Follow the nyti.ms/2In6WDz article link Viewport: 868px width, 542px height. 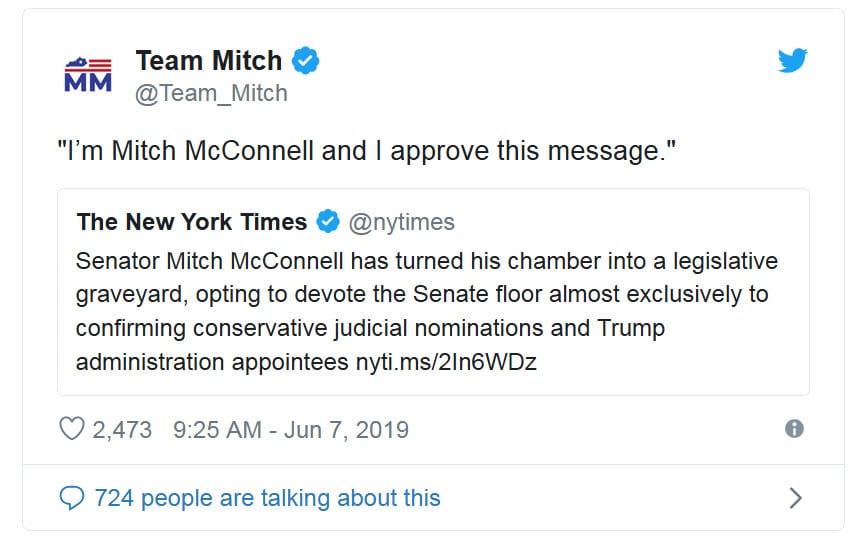pyautogui.click(x=446, y=362)
